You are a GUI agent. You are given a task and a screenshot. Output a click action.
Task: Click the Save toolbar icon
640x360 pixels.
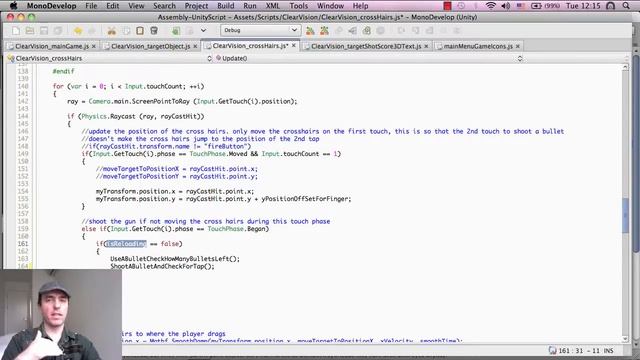(x=44, y=31)
